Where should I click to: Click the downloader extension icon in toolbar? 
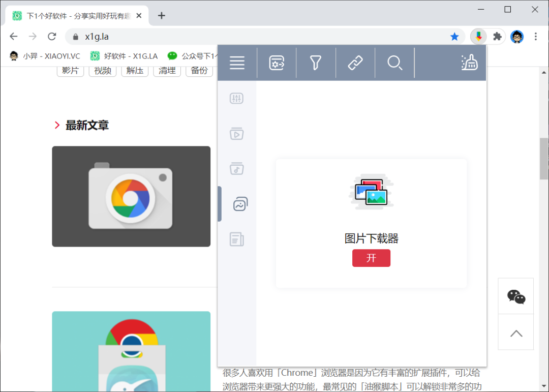click(x=479, y=37)
